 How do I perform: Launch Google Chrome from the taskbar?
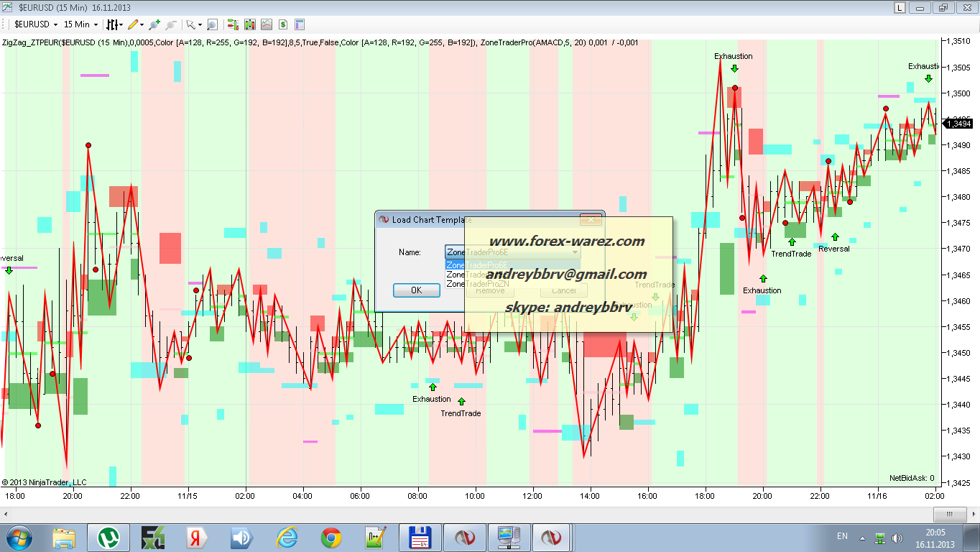[331, 537]
